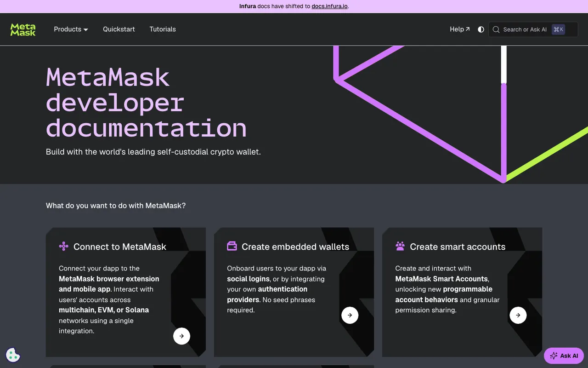Click the Ask AI sparkle button

564,356
